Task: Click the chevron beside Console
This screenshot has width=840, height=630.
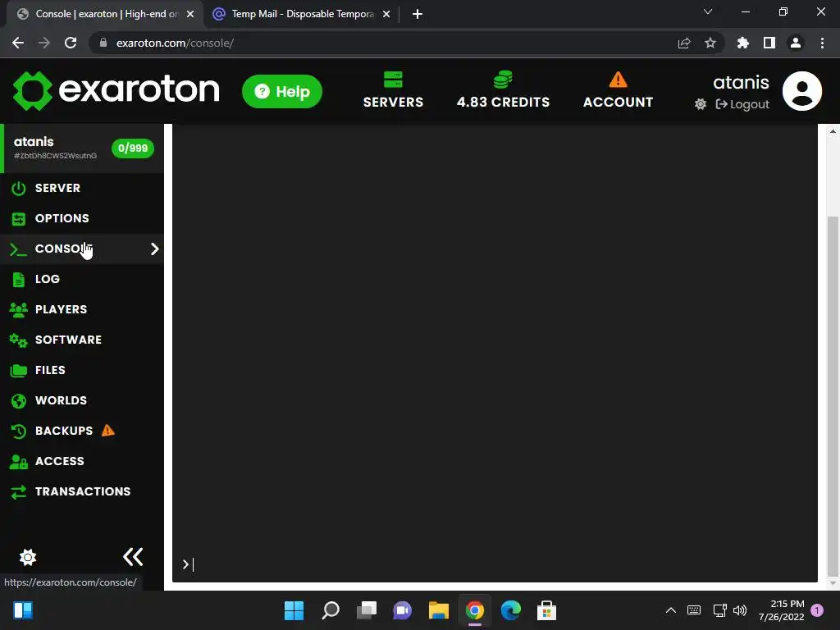Action: tap(155, 249)
